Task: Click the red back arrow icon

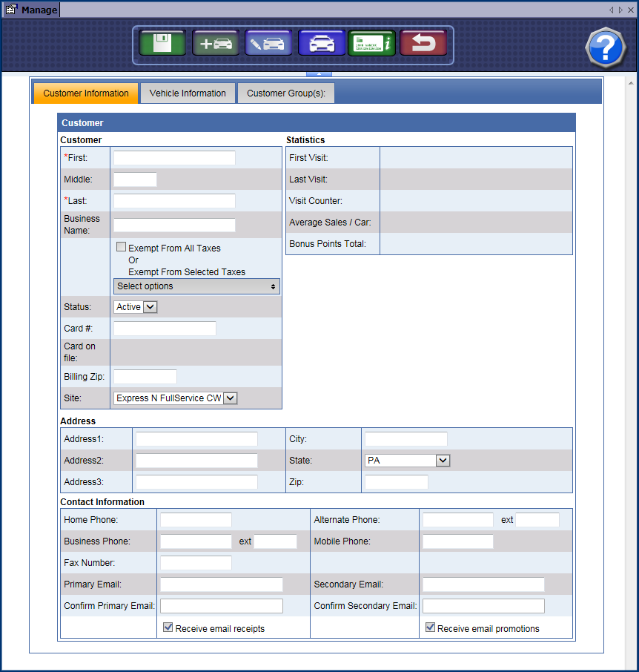Action: pos(423,43)
